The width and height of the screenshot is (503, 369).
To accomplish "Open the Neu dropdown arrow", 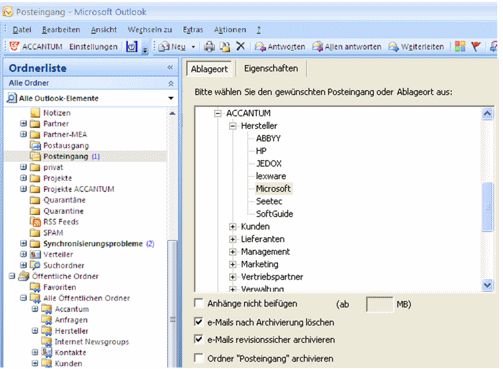I will point(193,47).
